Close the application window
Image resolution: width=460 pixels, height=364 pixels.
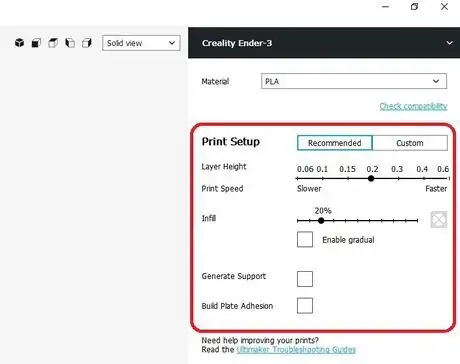coord(444,7)
